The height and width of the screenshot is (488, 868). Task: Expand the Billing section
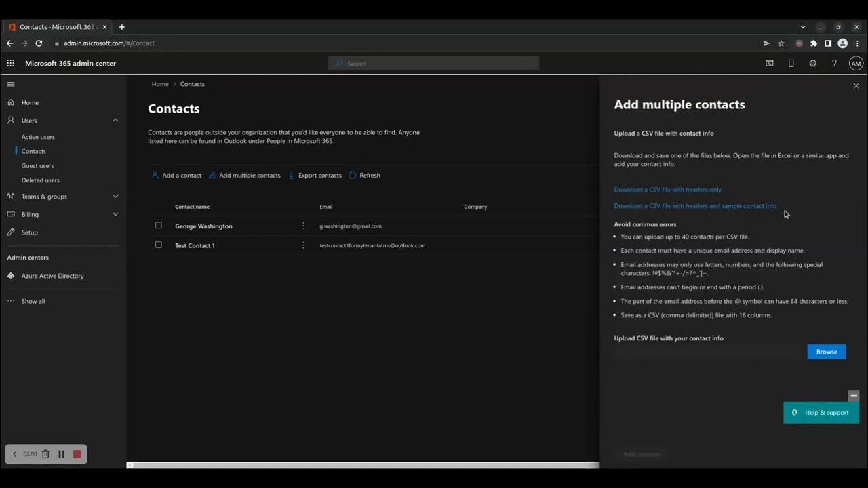(x=115, y=214)
